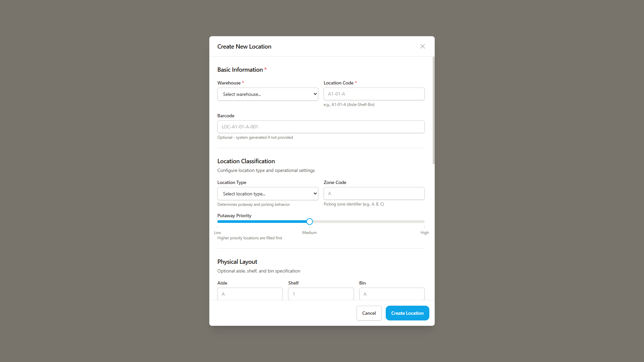This screenshot has height=362, width=644.
Task: Click the Medium marker under the priority slider
Action: click(309, 232)
